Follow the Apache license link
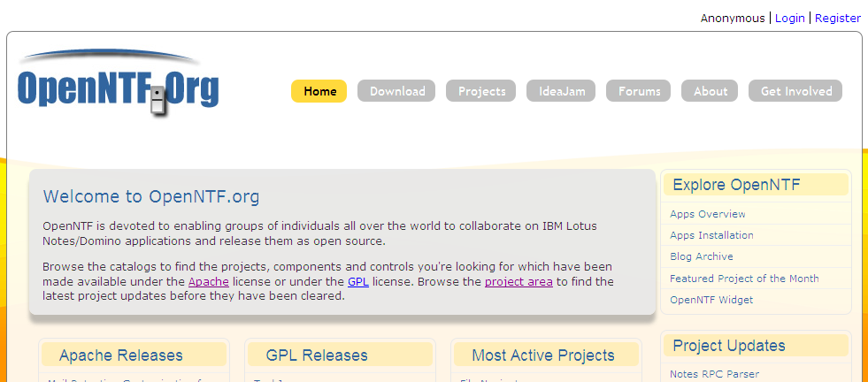The height and width of the screenshot is (382, 868). coord(209,282)
